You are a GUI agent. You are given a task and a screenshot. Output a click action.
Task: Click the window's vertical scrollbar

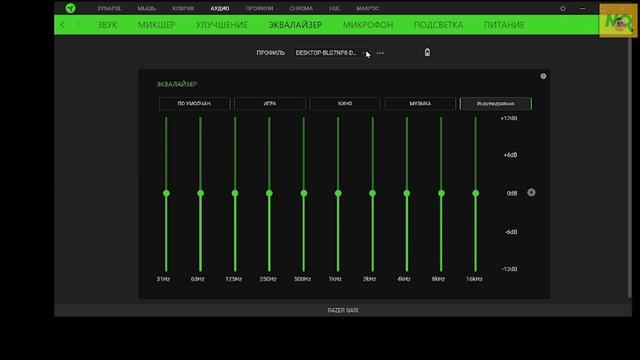[x=630, y=167]
